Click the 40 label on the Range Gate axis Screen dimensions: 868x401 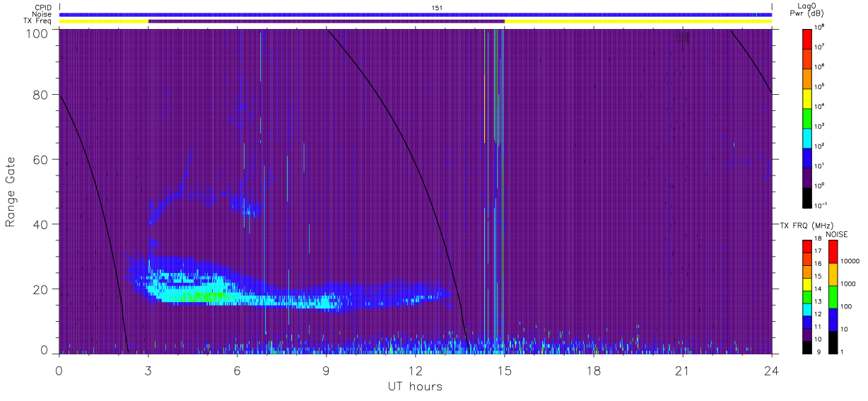[40, 224]
